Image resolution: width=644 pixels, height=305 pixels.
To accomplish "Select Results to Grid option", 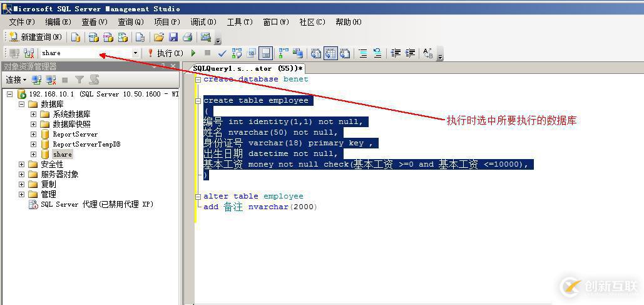I will [x=330, y=53].
